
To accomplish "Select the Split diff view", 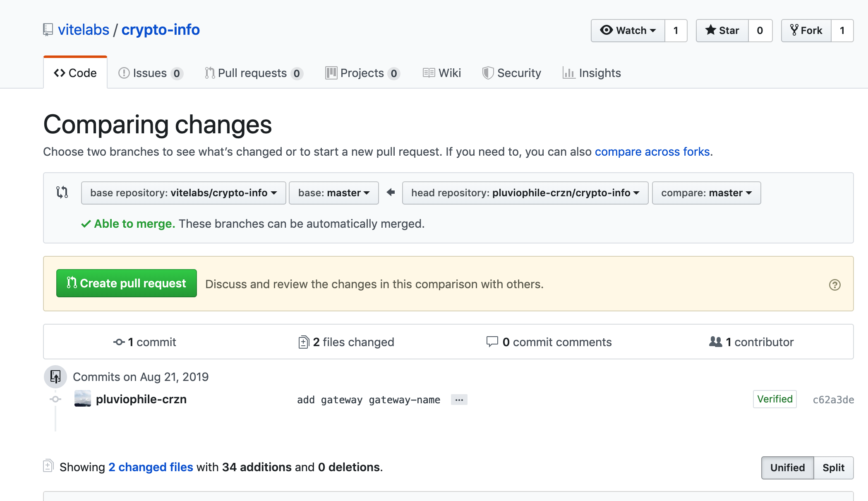I will tap(834, 468).
